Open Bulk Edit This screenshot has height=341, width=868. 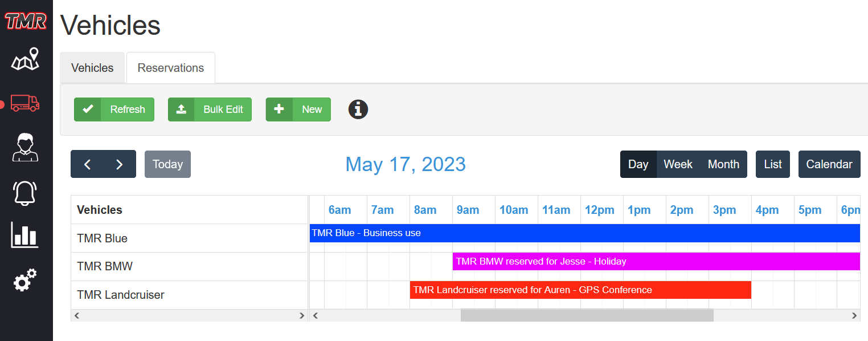tap(210, 109)
